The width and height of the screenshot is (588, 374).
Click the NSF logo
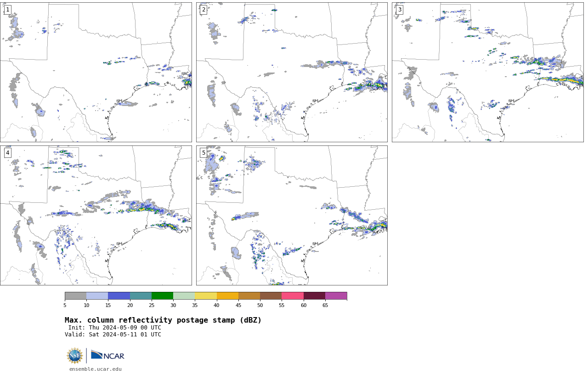tap(75, 356)
